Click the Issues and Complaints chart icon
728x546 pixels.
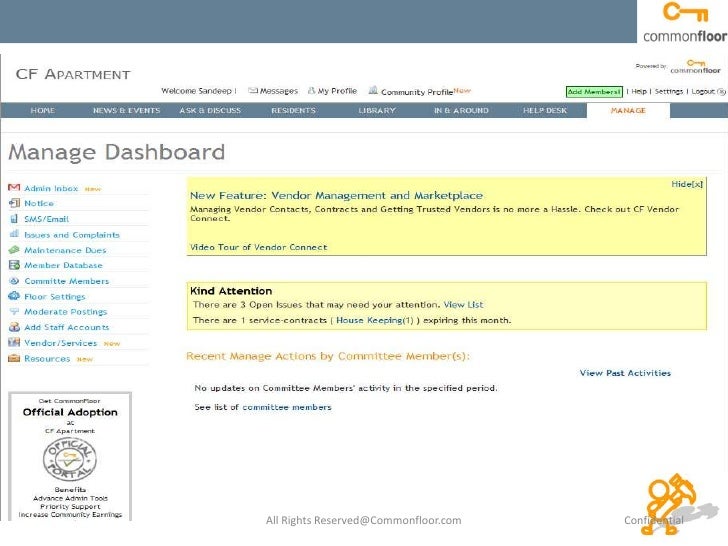[14, 234]
